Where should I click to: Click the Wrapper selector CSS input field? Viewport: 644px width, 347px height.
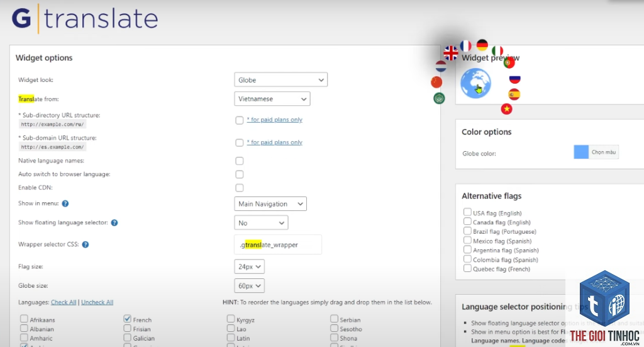click(278, 244)
